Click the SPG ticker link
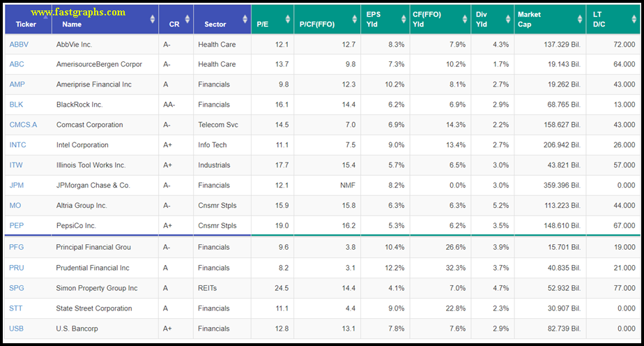The width and height of the screenshot is (644, 346). click(x=17, y=288)
